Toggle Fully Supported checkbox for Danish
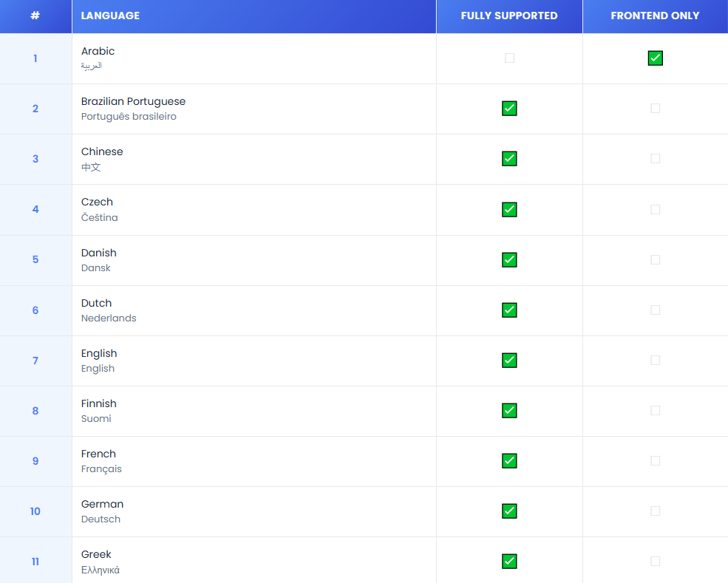The image size is (728, 583). 509,260
